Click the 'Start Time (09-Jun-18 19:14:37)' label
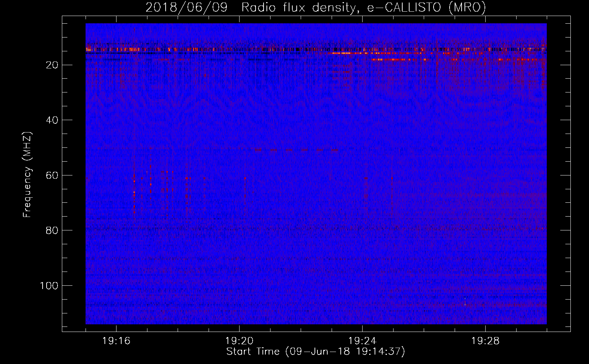This screenshot has height=364, width=589. 316,352
